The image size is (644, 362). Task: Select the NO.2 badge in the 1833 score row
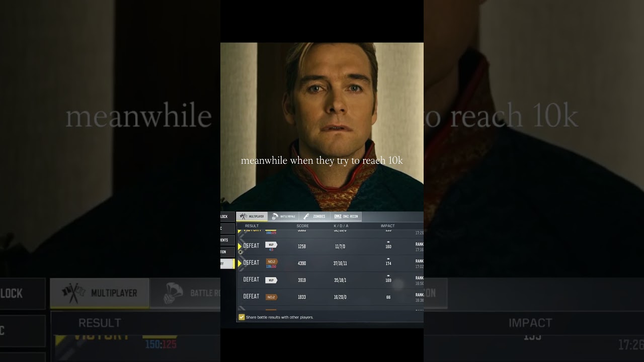point(271,297)
